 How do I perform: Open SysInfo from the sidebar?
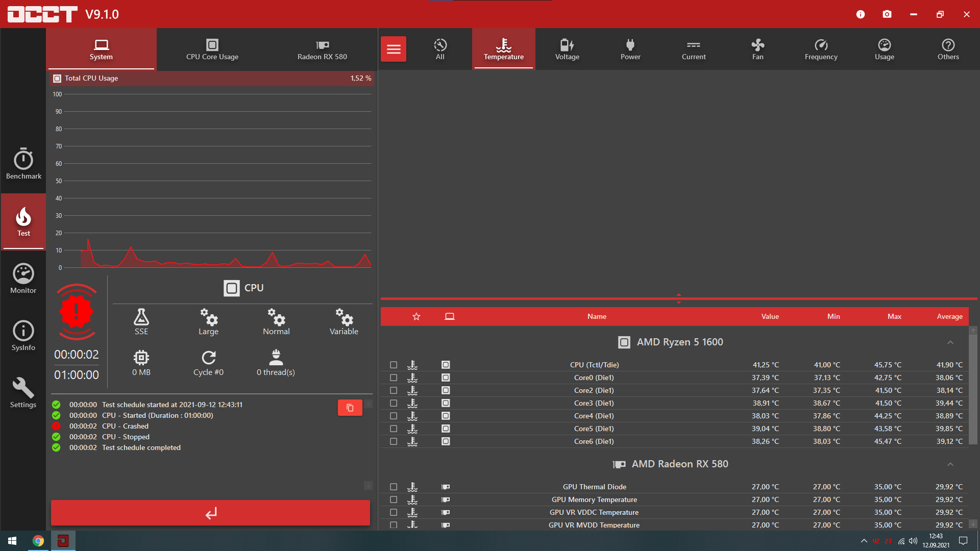tap(23, 336)
